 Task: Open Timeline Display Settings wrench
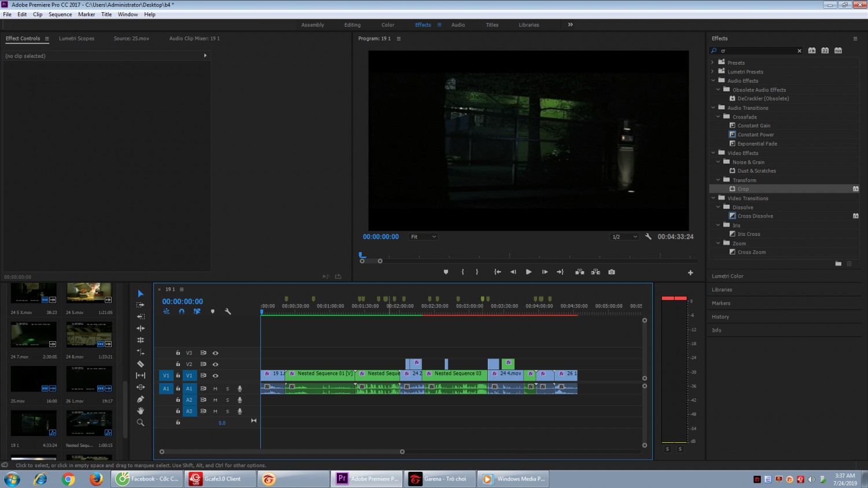coord(228,311)
